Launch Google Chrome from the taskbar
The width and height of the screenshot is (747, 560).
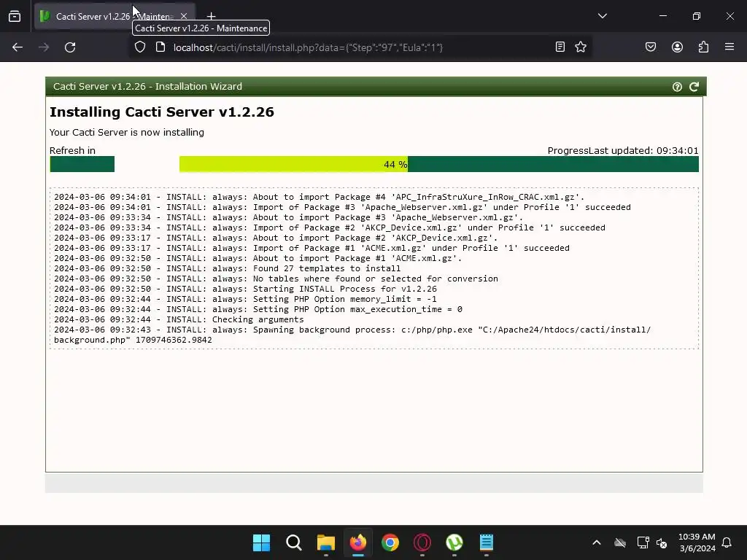coord(390,542)
